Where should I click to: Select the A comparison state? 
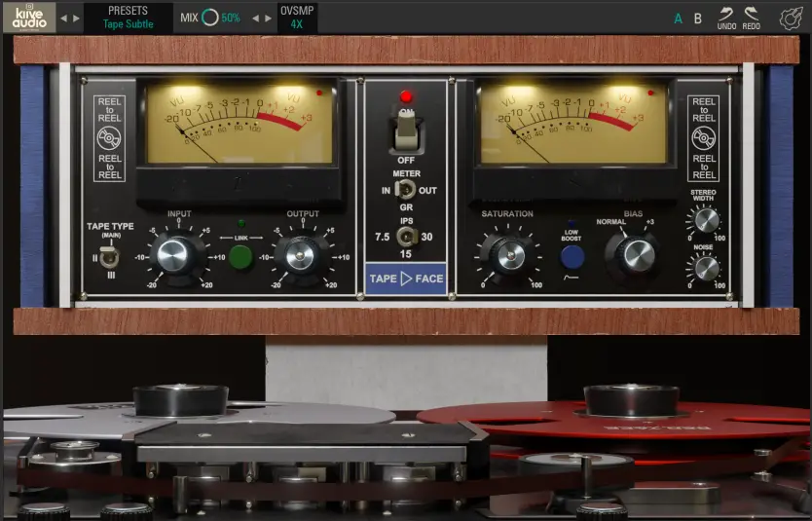pos(678,19)
